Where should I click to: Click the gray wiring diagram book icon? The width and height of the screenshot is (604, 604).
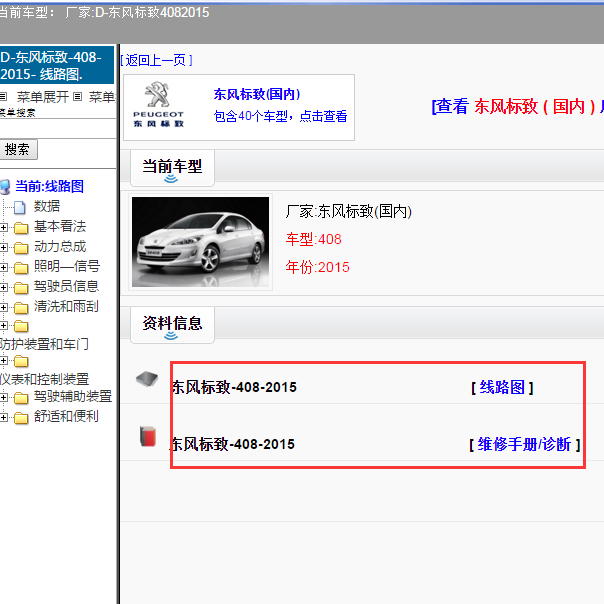point(147,379)
